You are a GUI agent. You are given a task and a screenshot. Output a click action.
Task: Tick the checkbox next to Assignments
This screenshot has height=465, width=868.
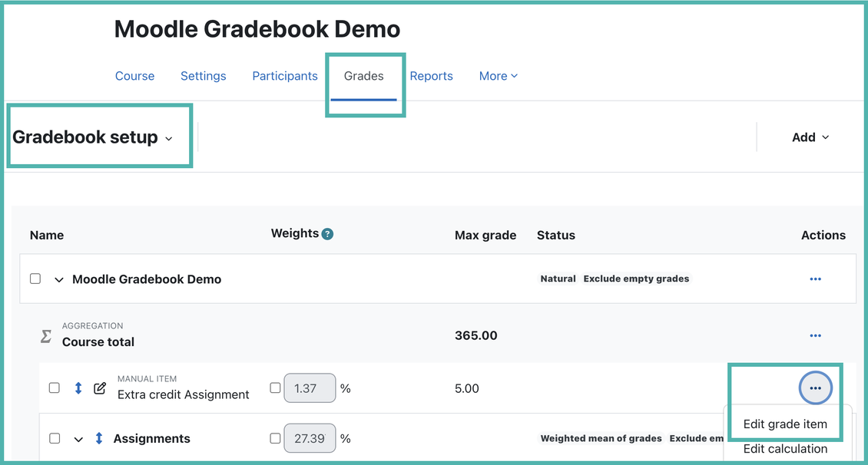(54, 438)
